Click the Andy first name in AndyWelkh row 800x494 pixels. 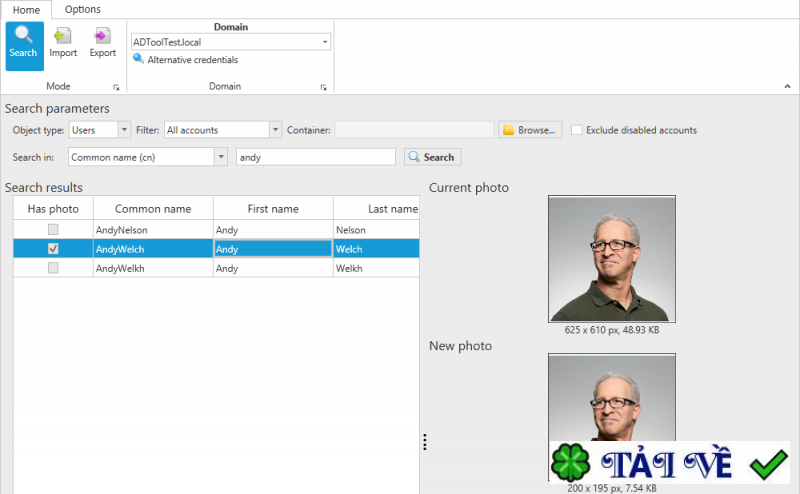coord(273,268)
